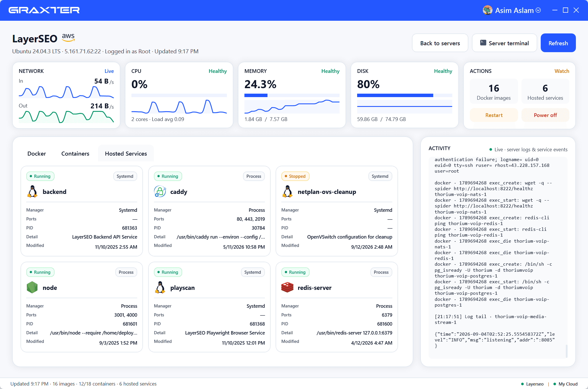The height and width of the screenshot is (389, 588).
Task: Click the memory usage progress bar
Action: (292, 95)
